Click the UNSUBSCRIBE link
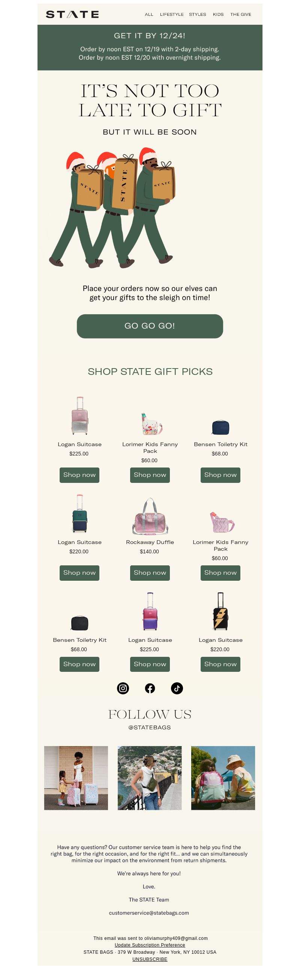Viewport: 300px width, 980px height. (150, 959)
